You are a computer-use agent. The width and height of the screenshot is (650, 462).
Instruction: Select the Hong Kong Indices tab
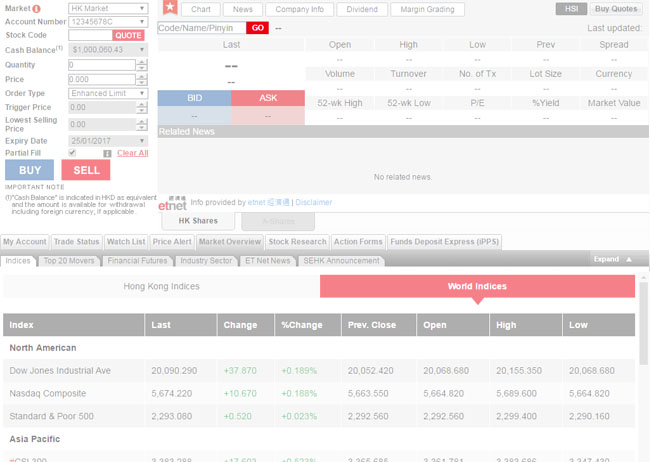pyautogui.click(x=161, y=287)
